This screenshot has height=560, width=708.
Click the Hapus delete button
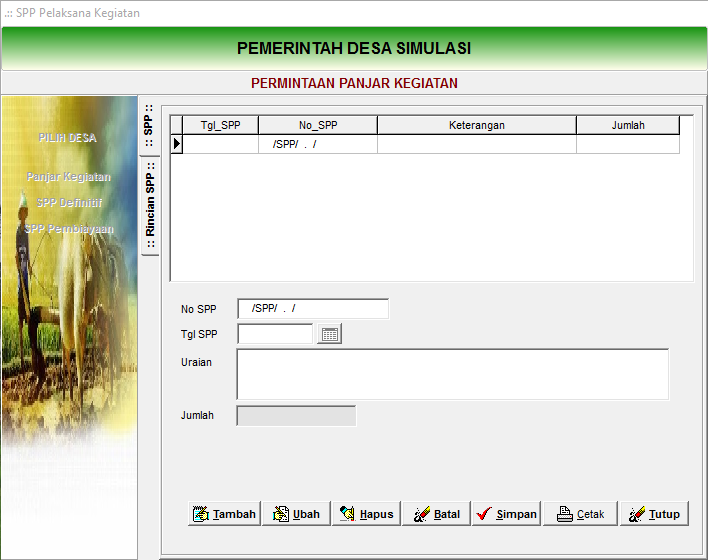click(x=366, y=514)
